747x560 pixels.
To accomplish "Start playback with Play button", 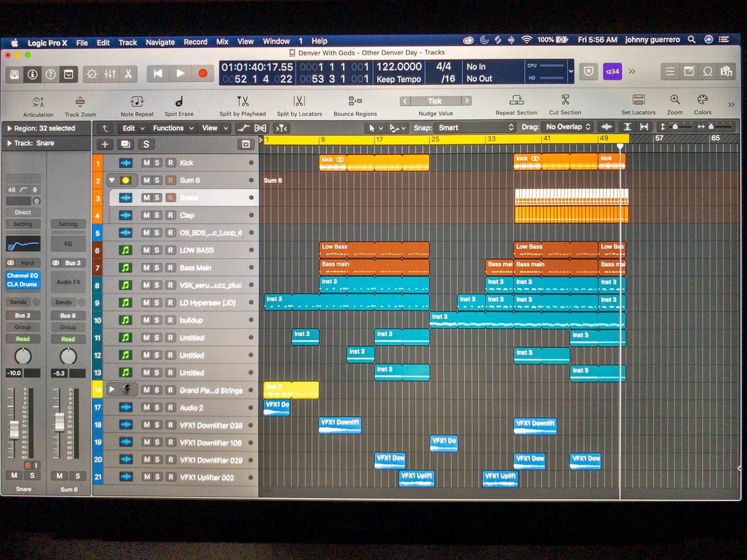I will pyautogui.click(x=181, y=73).
